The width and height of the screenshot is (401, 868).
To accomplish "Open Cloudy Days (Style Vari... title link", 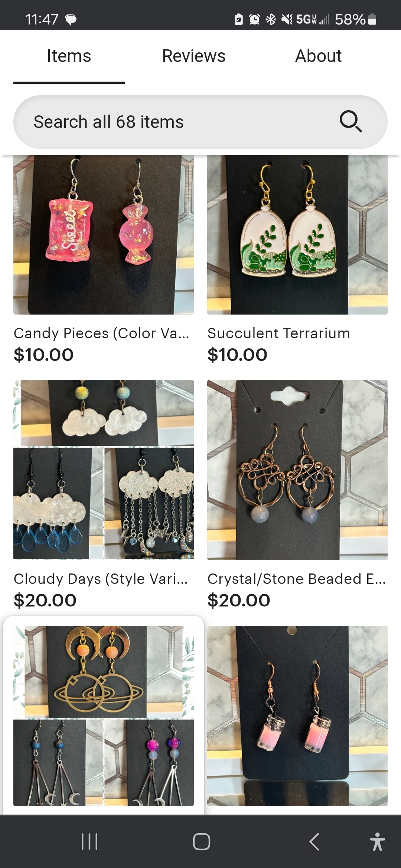I will pos(101,579).
